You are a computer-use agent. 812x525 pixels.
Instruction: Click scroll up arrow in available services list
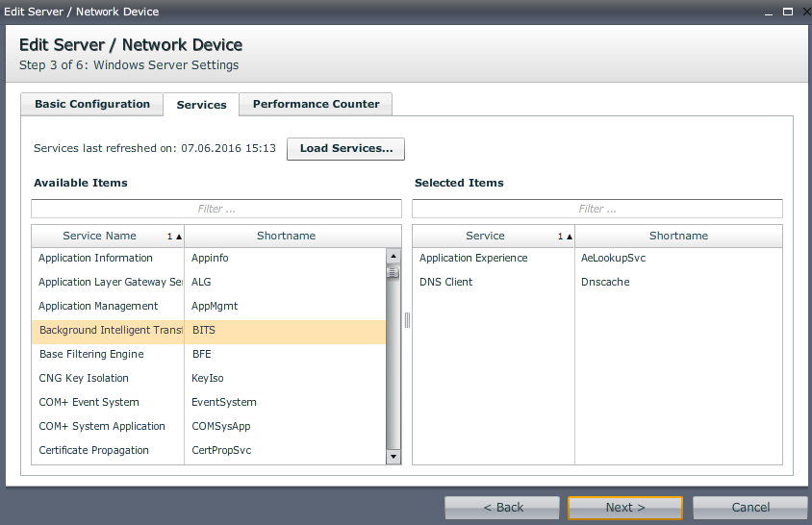coord(393,256)
